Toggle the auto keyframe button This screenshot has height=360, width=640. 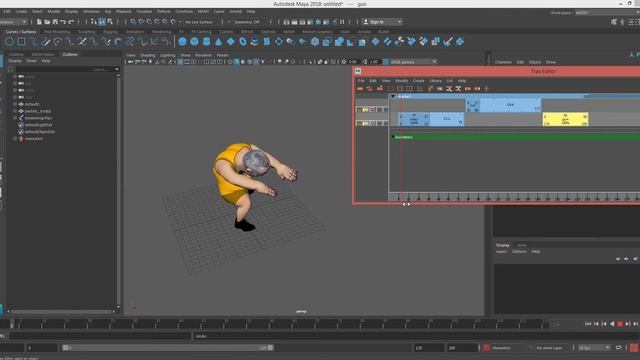pyautogui.click(x=635, y=348)
